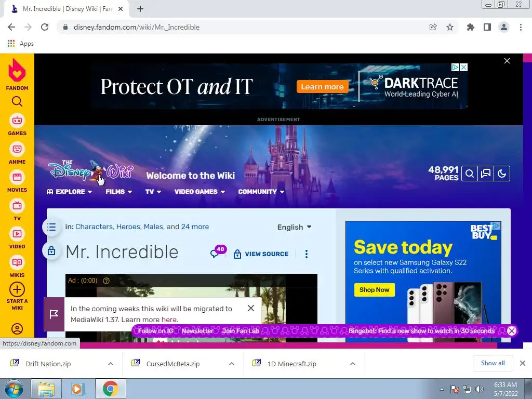Toggle the Chrome side panel

coord(487,27)
